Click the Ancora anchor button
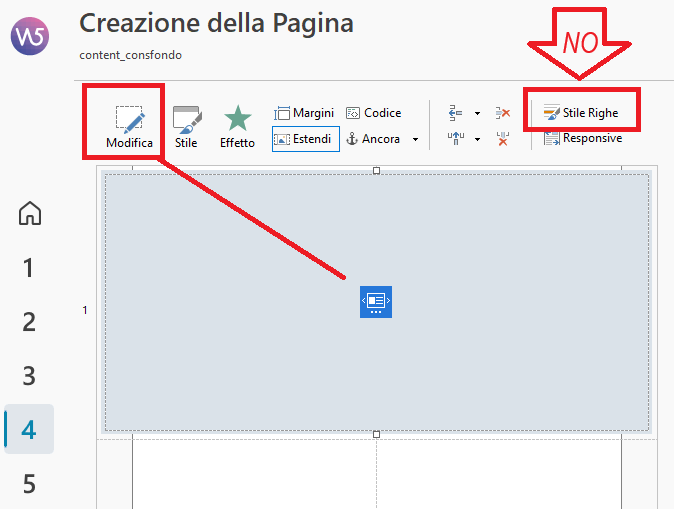 coord(373,139)
